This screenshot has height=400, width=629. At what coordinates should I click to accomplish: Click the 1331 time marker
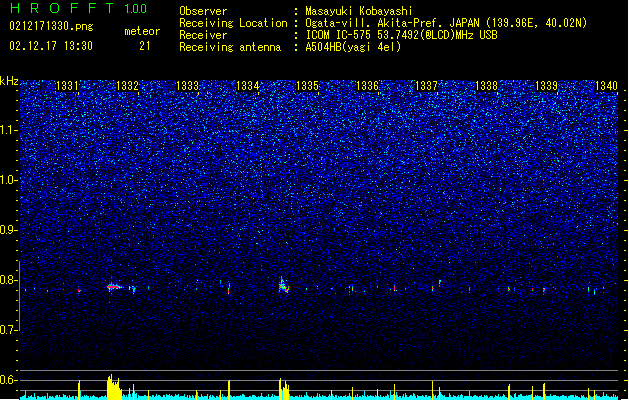click(x=67, y=86)
